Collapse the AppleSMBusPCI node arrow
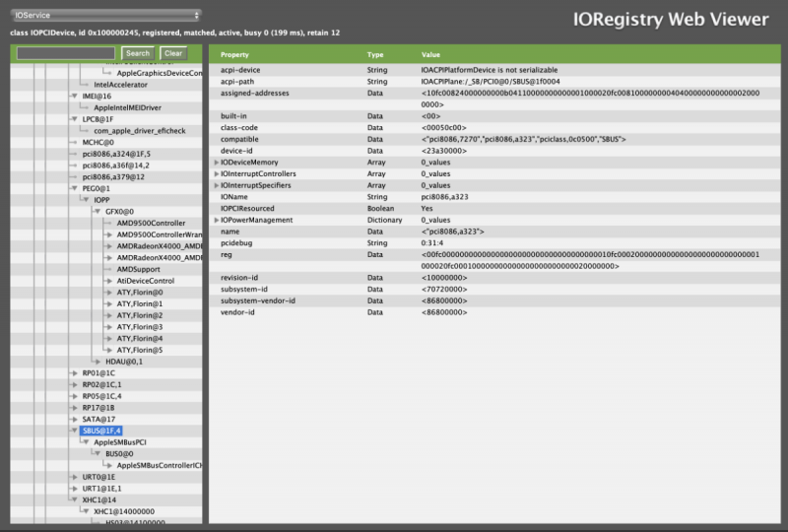This screenshot has width=788, height=532. click(86, 442)
